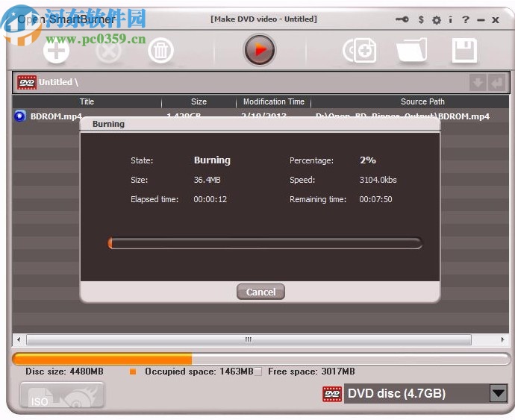Open help with the question mark icon

466,19
